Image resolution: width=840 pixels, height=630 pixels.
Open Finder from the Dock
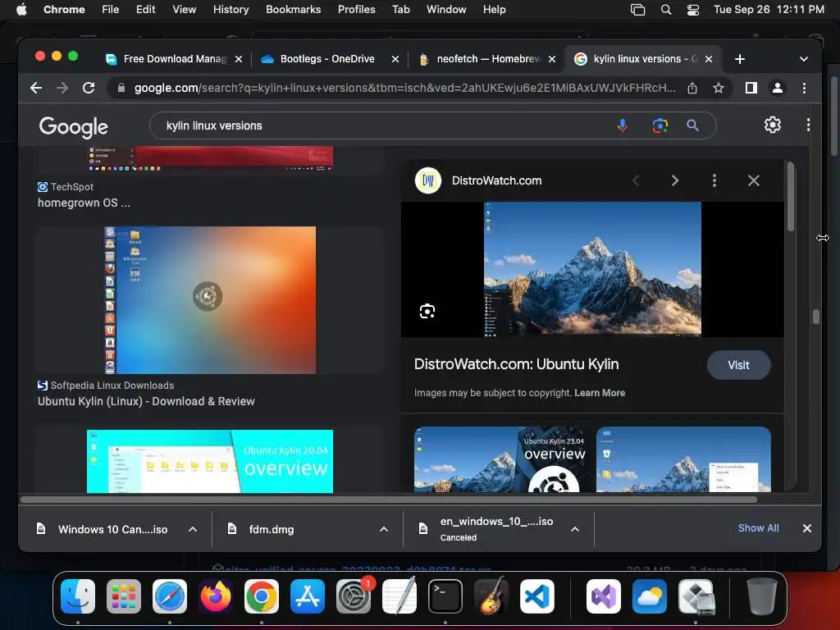click(78, 596)
